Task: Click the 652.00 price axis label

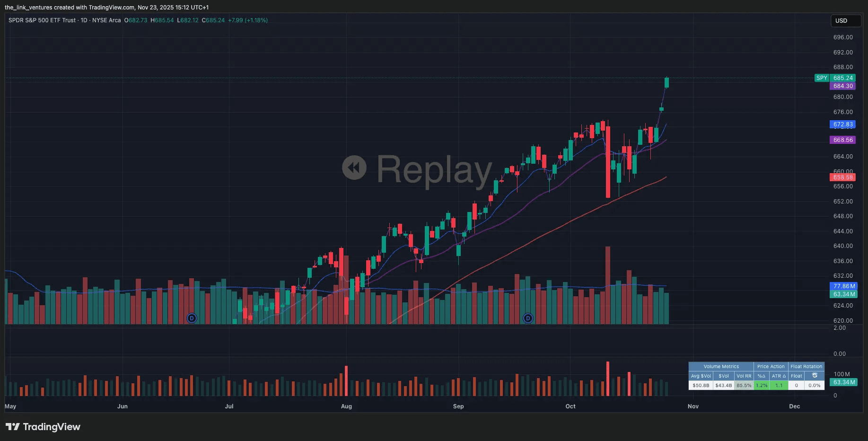Action: 843,202
